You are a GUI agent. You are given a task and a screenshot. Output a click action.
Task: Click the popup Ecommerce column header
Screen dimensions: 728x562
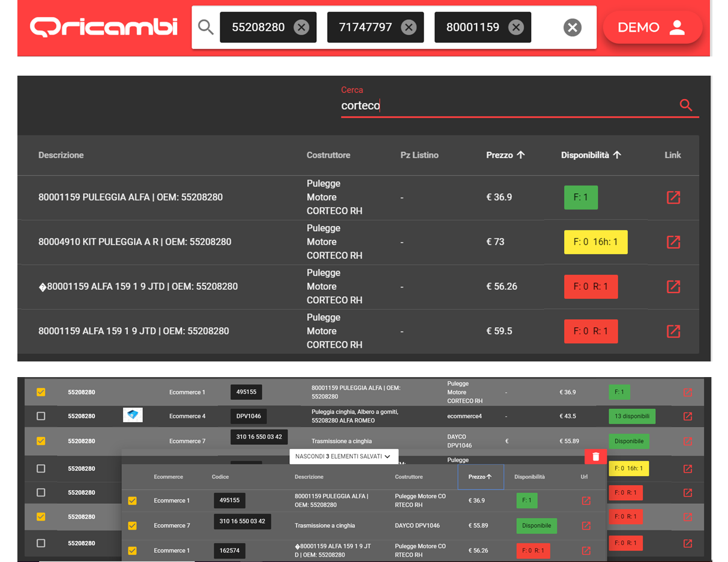pos(169,477)
